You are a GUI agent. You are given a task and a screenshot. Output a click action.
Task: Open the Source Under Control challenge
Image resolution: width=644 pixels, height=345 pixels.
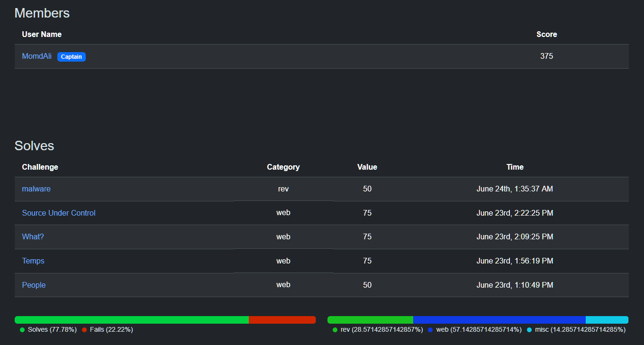click(x=59, y=213)
